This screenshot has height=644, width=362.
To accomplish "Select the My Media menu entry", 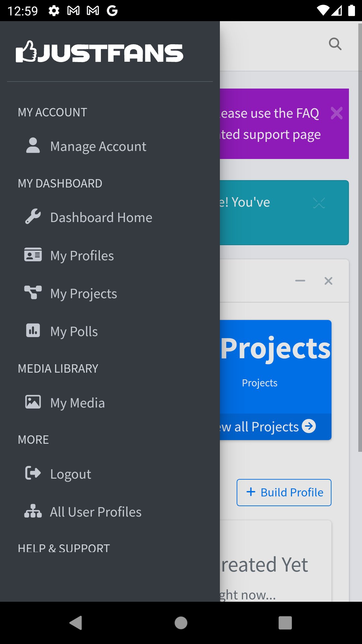I will [77, 403].
